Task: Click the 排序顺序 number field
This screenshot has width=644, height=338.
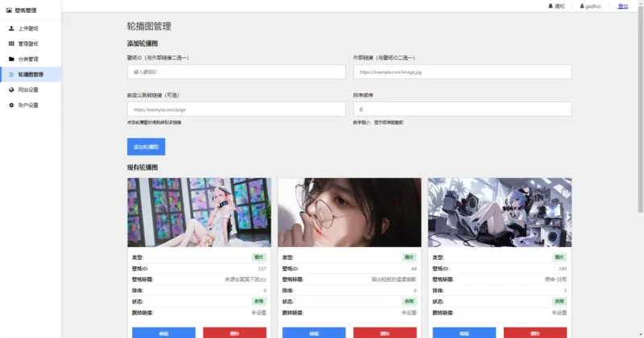Action: tap(461, 109)
